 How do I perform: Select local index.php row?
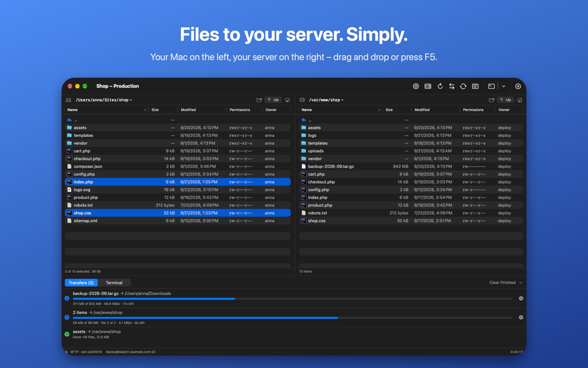[178, 182]
